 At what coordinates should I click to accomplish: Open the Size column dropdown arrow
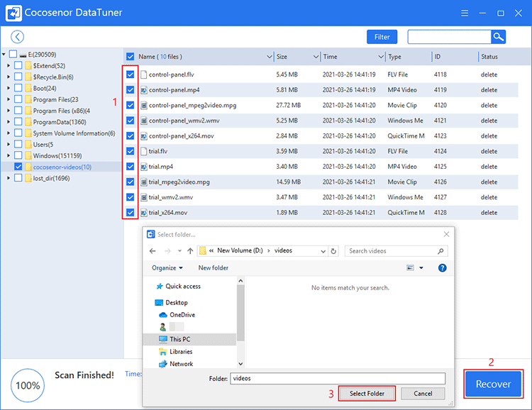(316, 56)
